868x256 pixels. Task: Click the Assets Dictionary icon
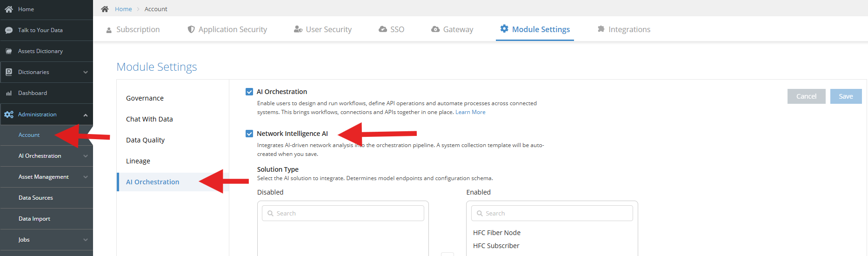(9, 51)
